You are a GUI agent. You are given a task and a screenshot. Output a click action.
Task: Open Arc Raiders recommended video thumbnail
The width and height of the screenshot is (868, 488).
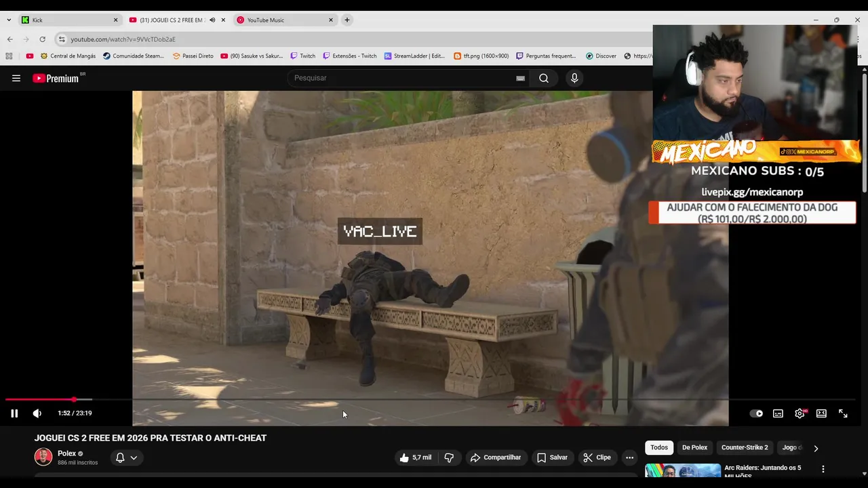[683, 470]
